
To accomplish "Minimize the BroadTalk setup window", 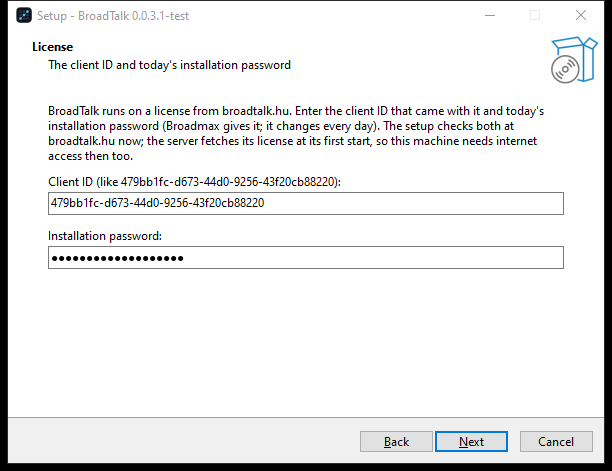I will pos(490,16).
